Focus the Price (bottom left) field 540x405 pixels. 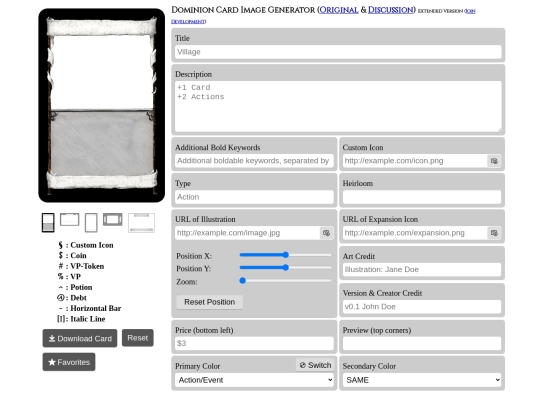coord(255,343)
